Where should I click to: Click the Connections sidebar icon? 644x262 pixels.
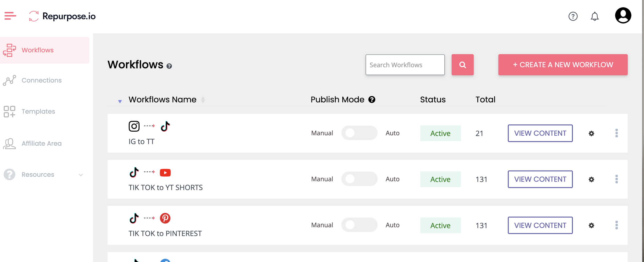coord(10,80)
